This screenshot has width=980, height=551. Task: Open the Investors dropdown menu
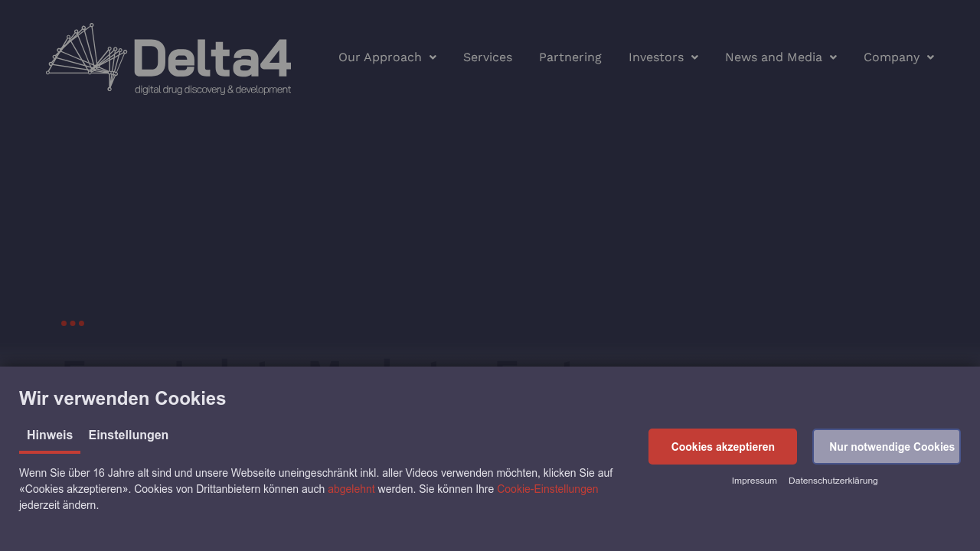(x=656, y=57)
